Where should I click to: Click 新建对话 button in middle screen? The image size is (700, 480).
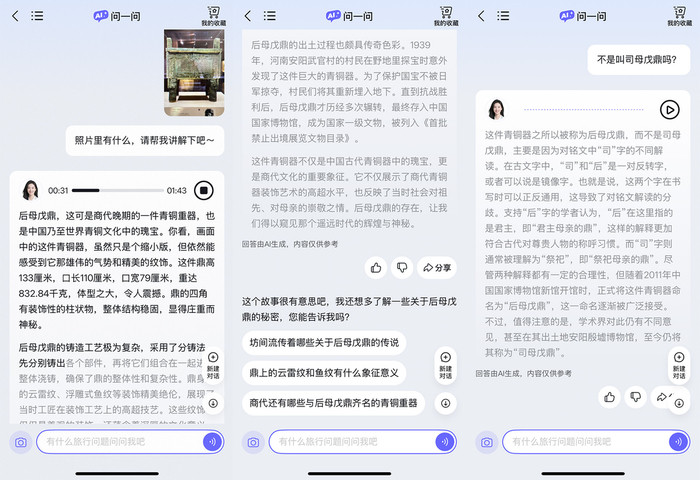click(x=446, y=366)
